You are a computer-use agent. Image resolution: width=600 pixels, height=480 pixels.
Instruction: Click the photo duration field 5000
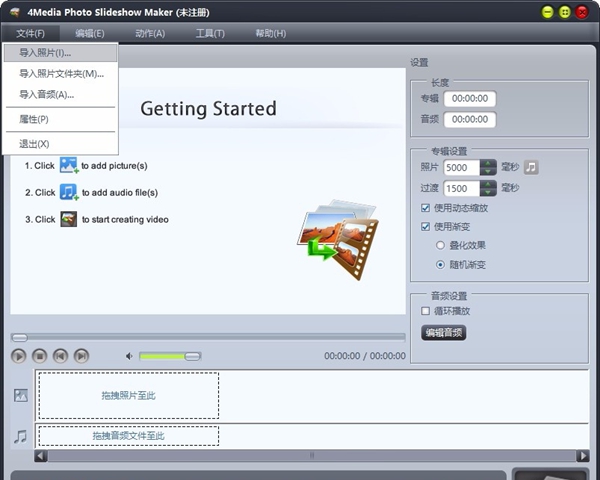(x=461, y=167)
